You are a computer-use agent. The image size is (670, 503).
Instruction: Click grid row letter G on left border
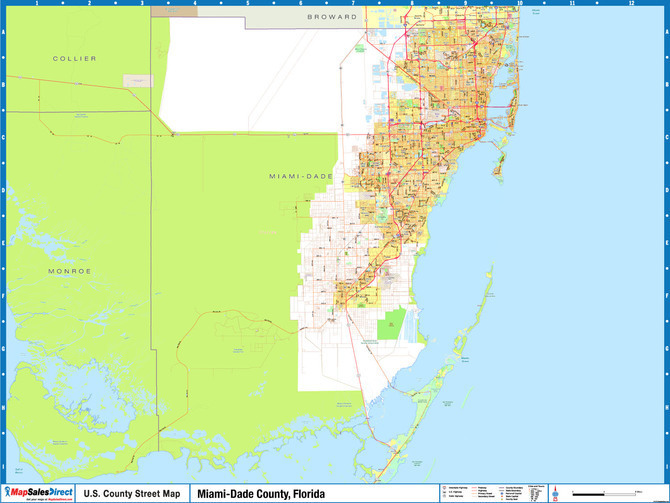[x=3, y=348]
